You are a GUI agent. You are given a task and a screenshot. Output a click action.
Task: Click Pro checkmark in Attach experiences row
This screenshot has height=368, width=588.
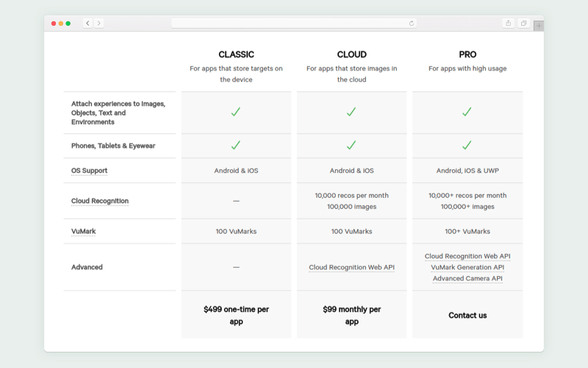coord(467,112)
